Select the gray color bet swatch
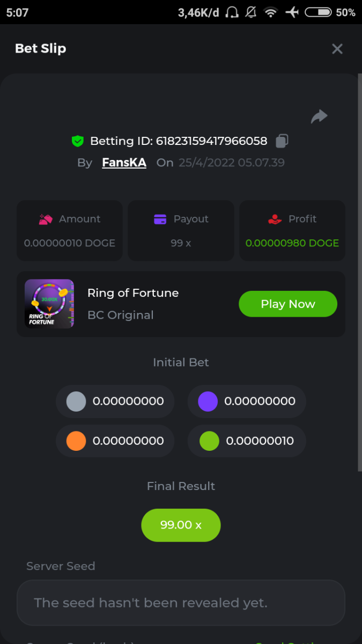 [x=76, y=401]
